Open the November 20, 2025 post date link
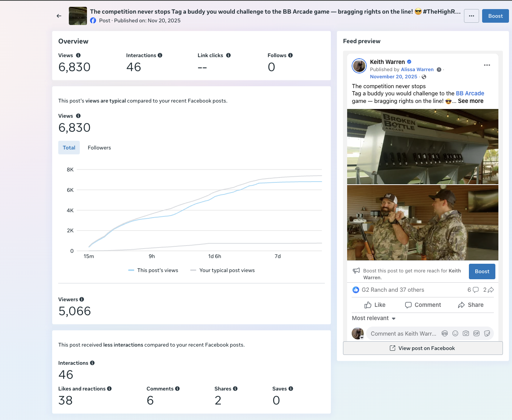This screenshot has width=512, height=420. (x=394, y=76)
